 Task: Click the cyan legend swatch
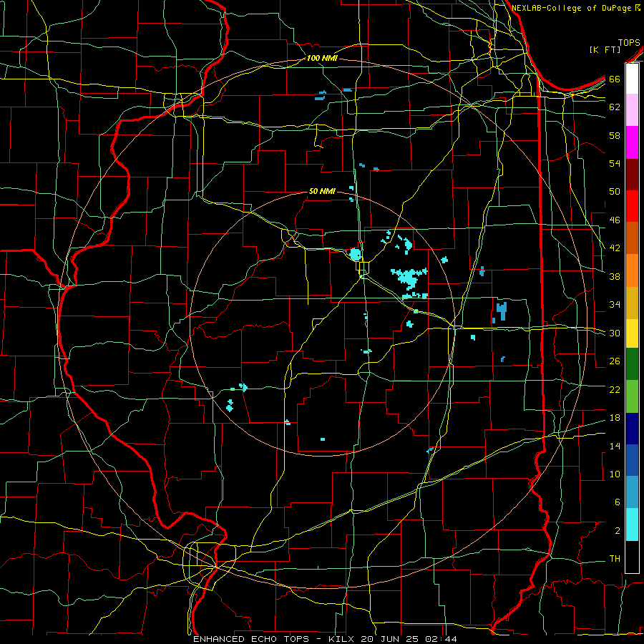tap(632, 525)
